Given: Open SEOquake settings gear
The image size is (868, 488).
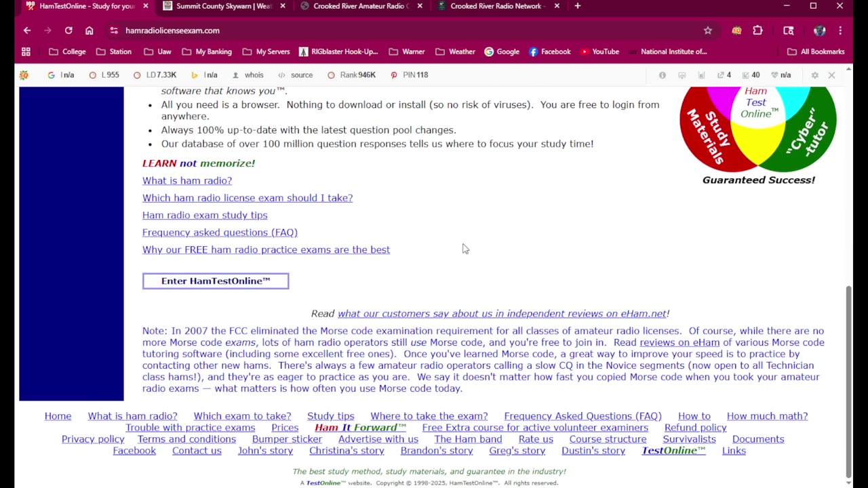Looking at the screenshot, I should (815, 75).
